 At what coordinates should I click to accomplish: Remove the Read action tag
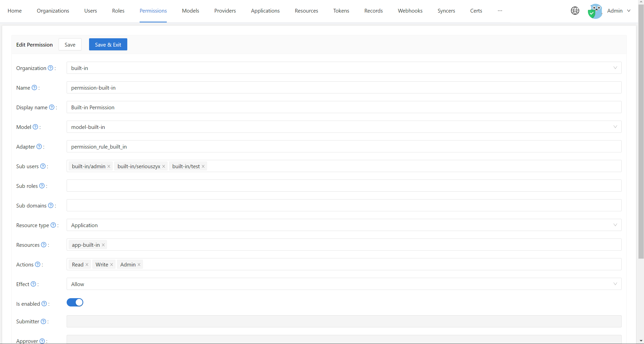click(x=87, y=264)
